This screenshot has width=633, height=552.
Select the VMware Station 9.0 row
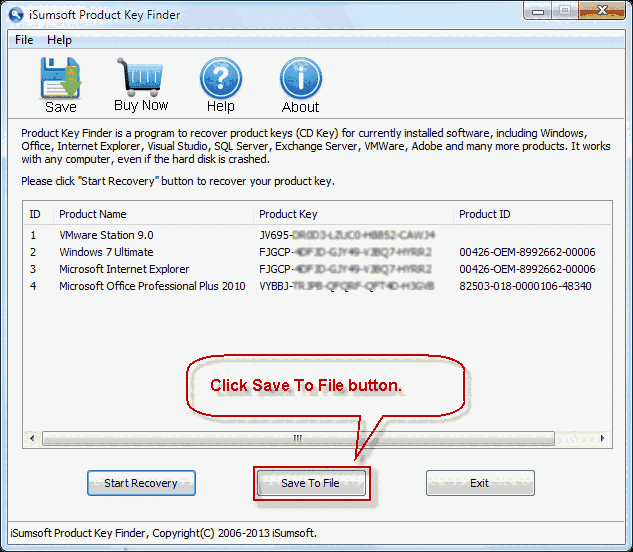(x=317, y=235)
